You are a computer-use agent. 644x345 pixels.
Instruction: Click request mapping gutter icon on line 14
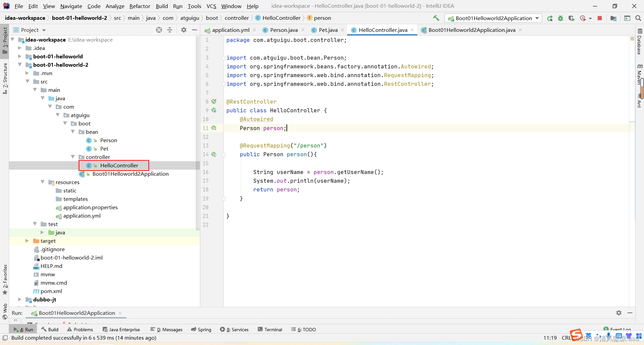click(214, 154)
